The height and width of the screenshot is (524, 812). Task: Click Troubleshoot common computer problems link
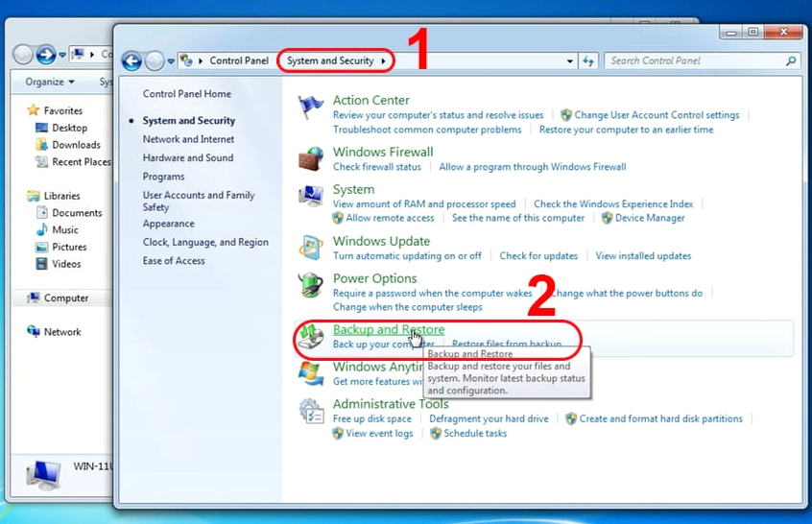point(427,130)
